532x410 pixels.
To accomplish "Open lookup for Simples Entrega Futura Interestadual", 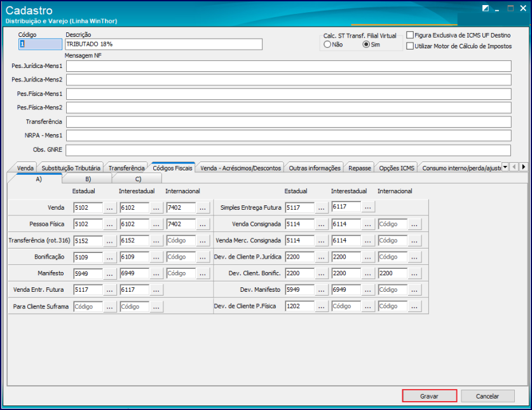I will click(368, 207).
